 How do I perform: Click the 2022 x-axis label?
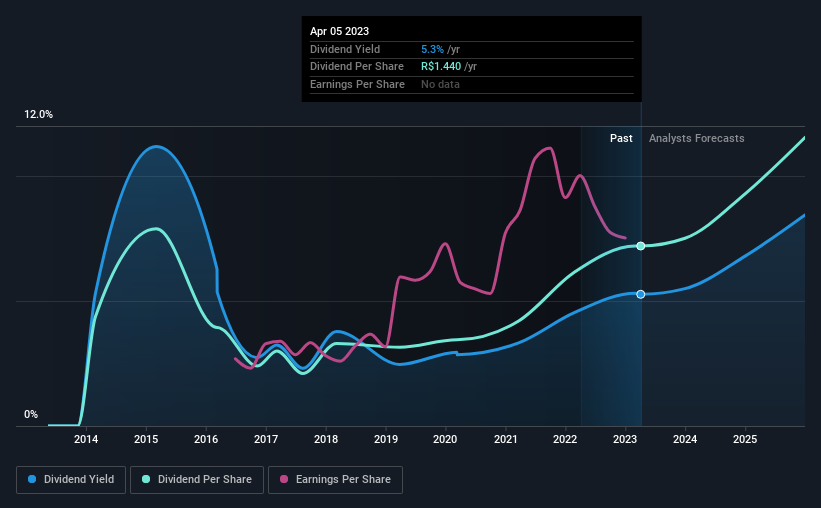pyautogui.click(x=565, y=439)
